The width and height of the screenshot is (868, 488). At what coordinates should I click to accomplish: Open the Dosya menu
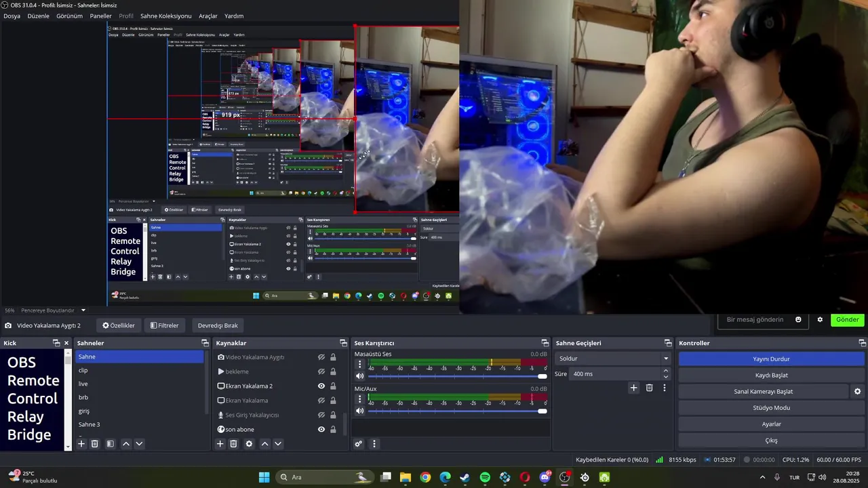coord(12,16)
